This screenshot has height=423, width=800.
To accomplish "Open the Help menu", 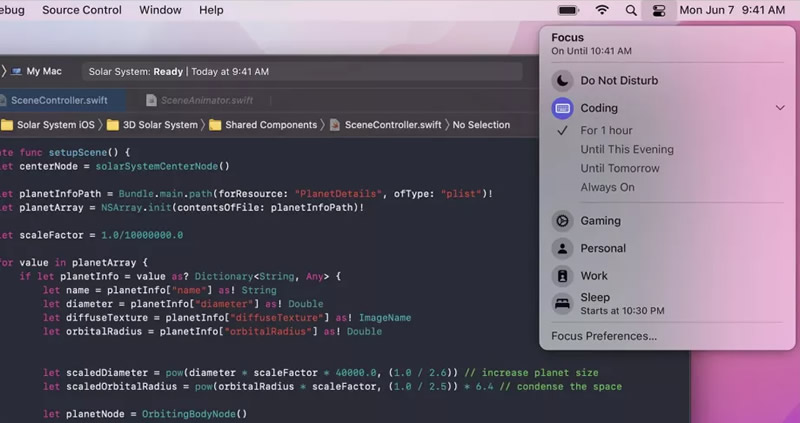I will coord(211,10).
